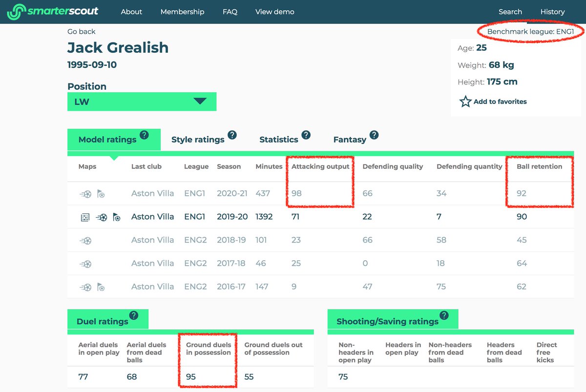Screen dimensions: 586x392
Task: Open the moving-ball map for 2019-20 season
Action: [x=101, y=217]
